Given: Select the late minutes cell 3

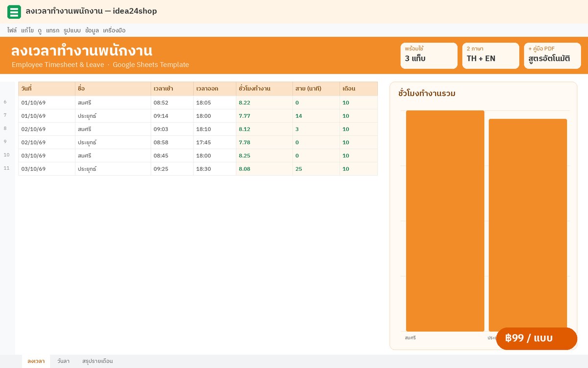Looking at the screenshot, I should tap(317, 129).
